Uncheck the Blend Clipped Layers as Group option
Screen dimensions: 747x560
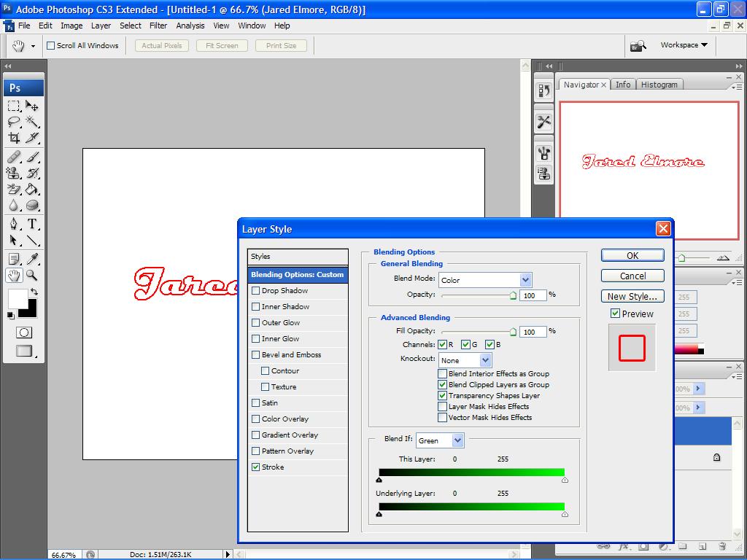443,384
